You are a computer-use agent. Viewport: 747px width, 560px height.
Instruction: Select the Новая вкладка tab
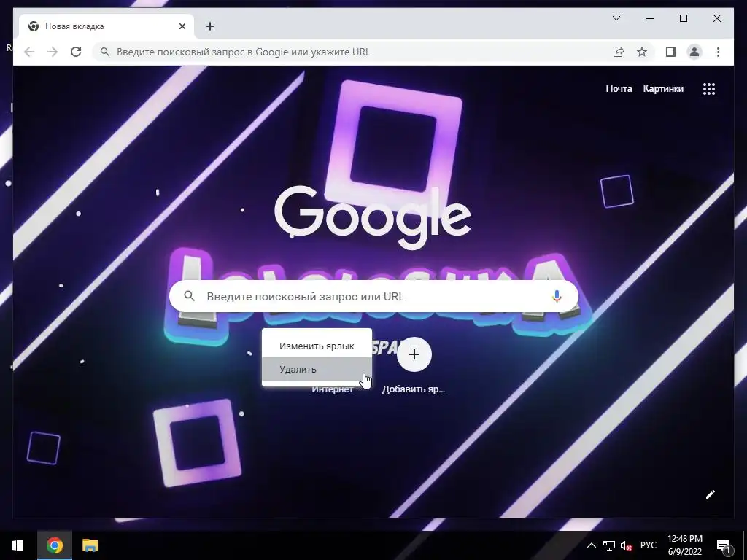pyautogui.click(x=107, y=26)
